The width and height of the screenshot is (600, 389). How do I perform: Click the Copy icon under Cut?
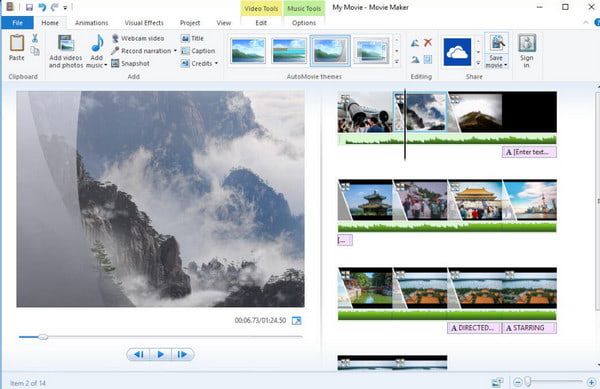(35, 51)
